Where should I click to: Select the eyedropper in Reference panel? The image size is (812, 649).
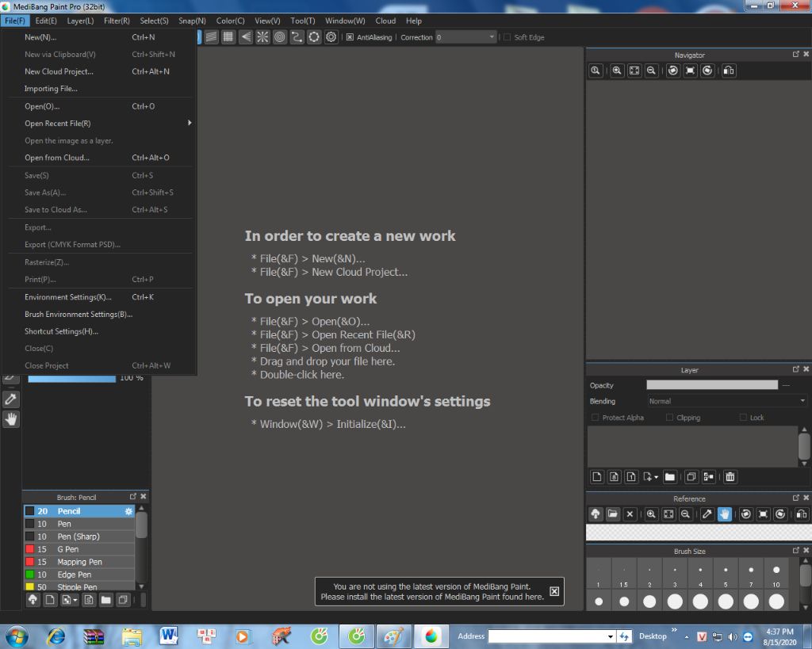coord(707,514)
